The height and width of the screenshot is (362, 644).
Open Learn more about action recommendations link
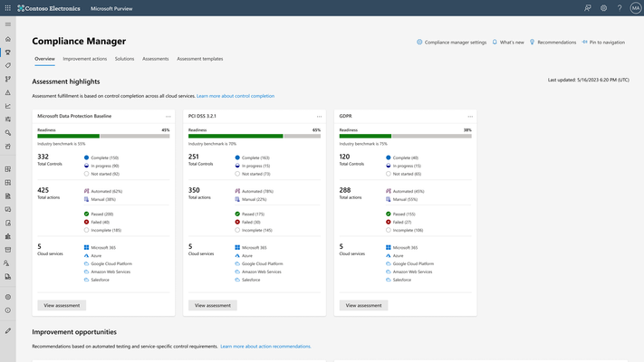click(265, 347)
